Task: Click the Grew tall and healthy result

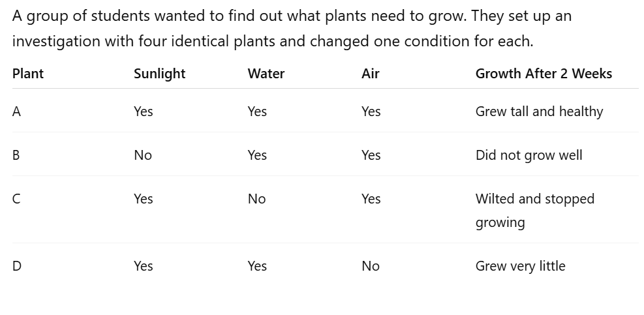Action: tap(539, 112)
